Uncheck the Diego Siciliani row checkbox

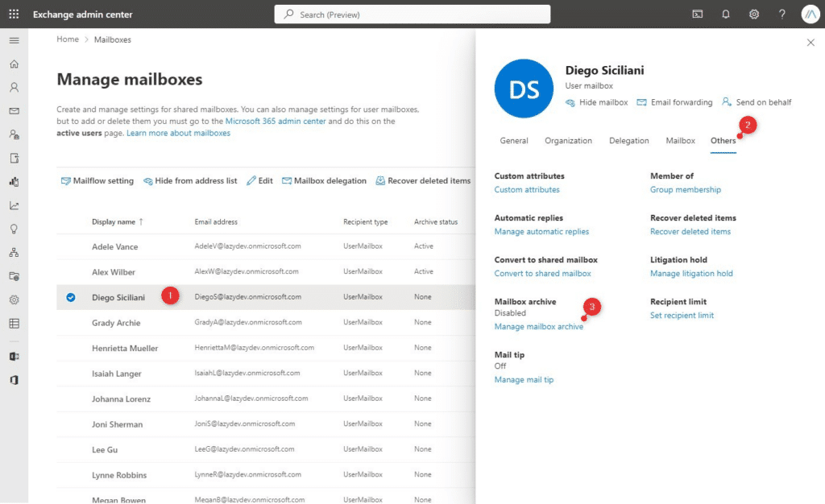coord(71,297)
